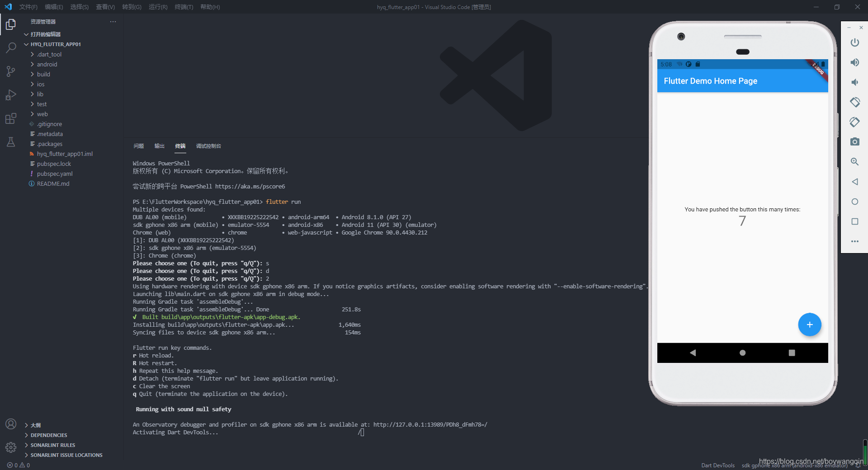Click errors and warnings count in status bar
This screenshot has height=470, width=868.
[19, 465]
